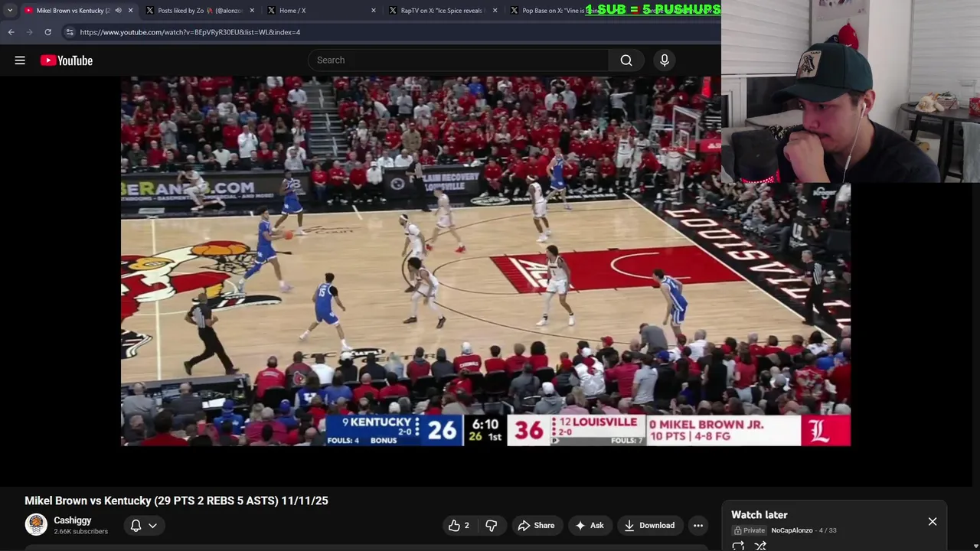980x551 pixels.
Task: Close the Watch later playlist panel
Action: pos(933,522)
